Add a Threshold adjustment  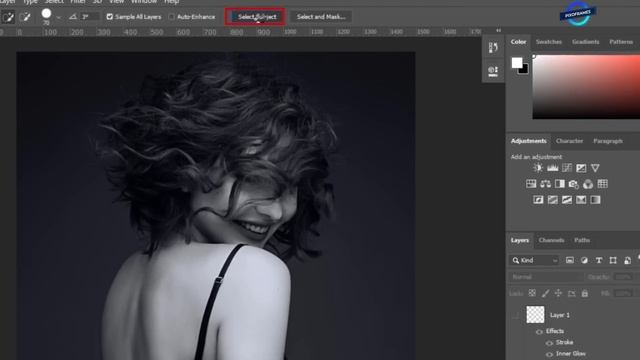[567, 200]
